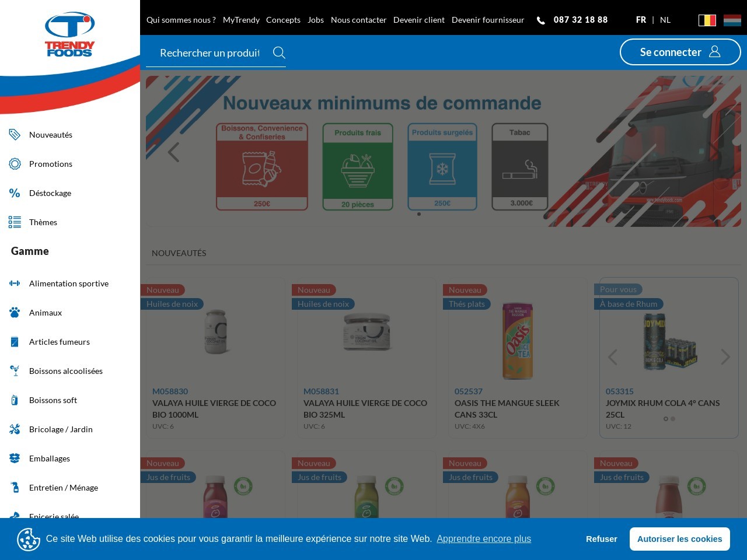Open 'Nous contacter' menu item
Screen dimensions: 747x560
point(358,20)
